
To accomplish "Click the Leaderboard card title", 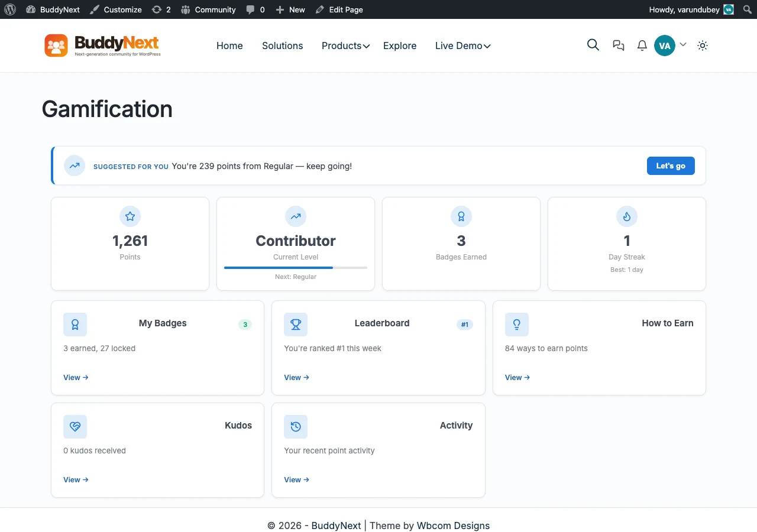I will tap(382, 323).
